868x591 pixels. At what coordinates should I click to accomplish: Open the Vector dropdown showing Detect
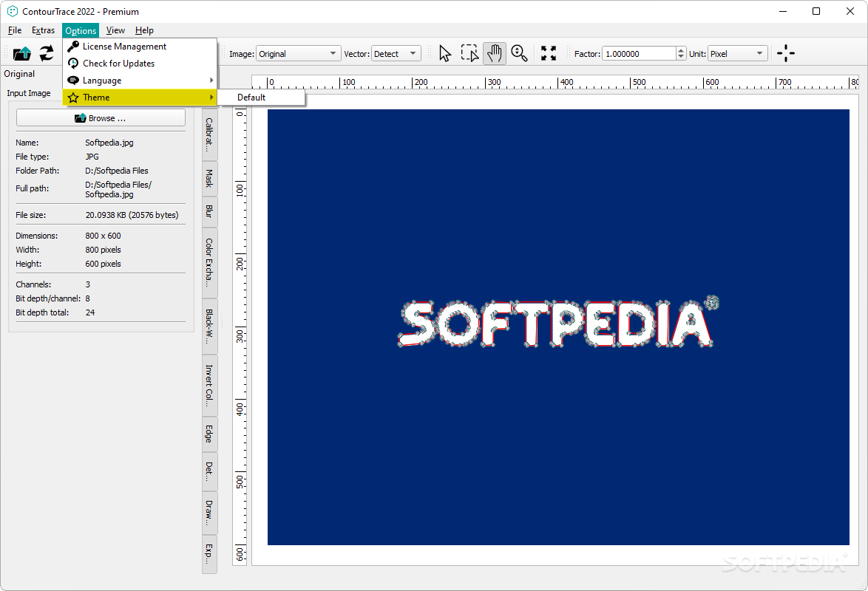click(x=396, y=54)
